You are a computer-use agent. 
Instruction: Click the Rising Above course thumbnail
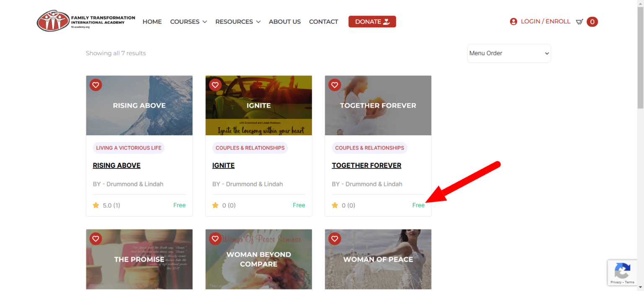tap(139, 106)
